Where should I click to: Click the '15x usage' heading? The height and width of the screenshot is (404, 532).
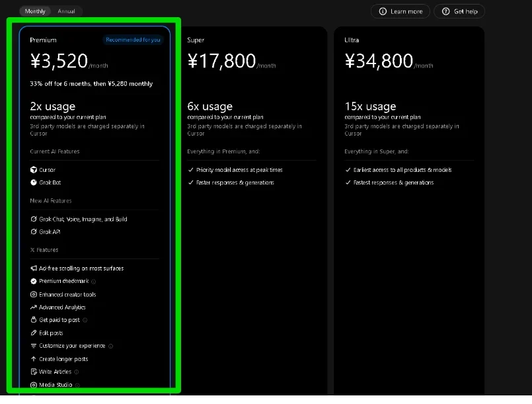tap(370, 106)
